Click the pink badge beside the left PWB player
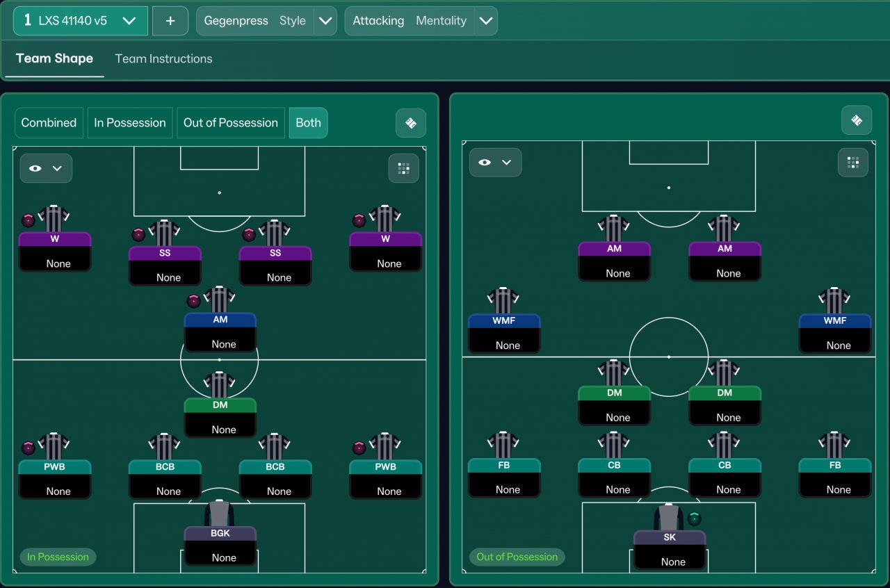 (29, 448)
